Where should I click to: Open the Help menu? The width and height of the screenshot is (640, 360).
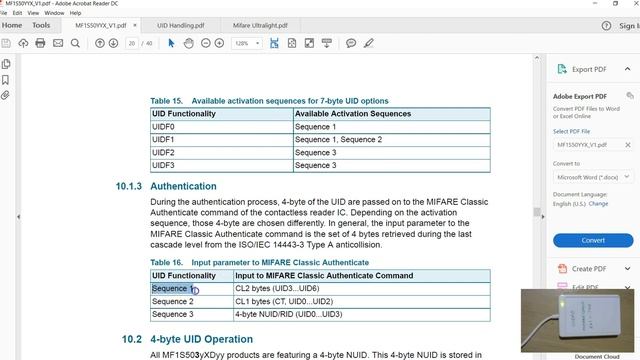[76, 13]
